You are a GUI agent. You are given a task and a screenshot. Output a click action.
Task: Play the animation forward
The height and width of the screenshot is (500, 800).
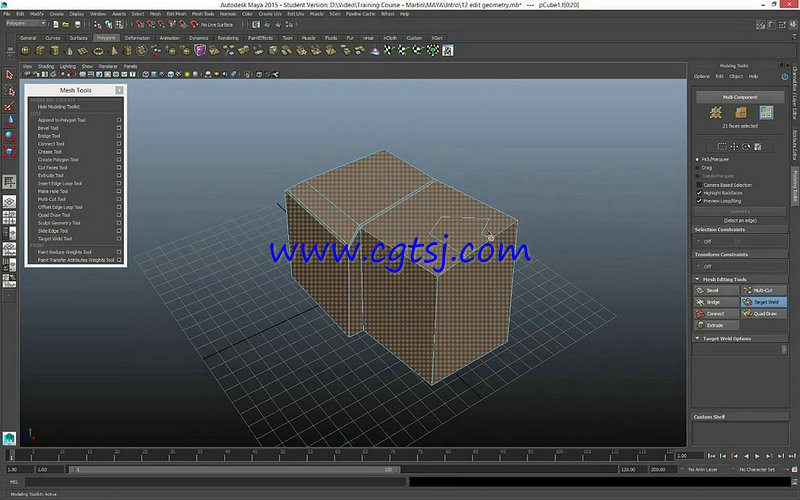click(x=757, y=456)
